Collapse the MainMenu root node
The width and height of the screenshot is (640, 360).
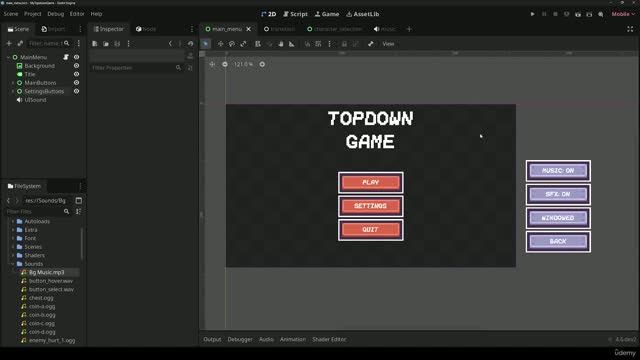(x=8, y=57)
